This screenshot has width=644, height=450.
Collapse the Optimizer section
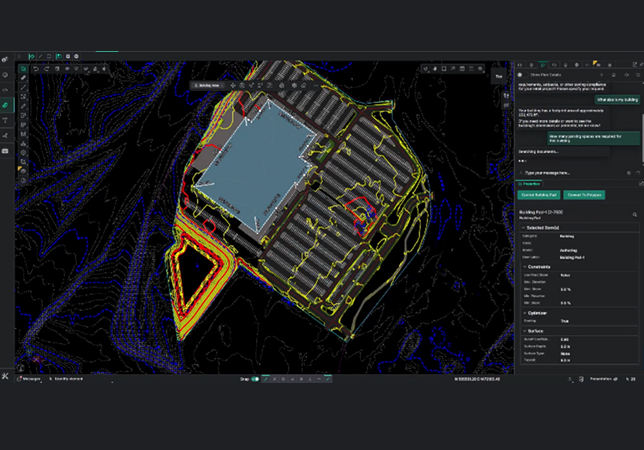point(523,312)
